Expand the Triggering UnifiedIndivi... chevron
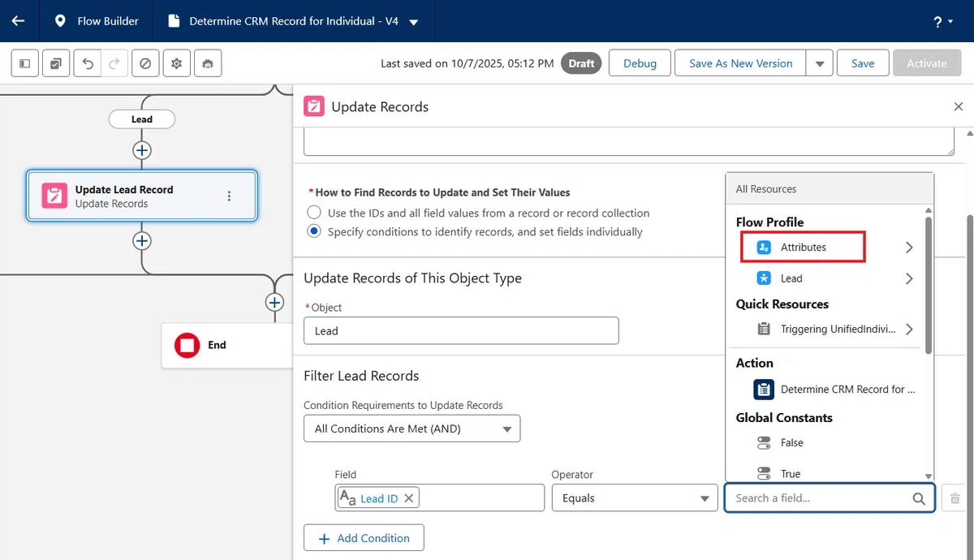This screenshot has width=974, height=560. [x=909, y=329]
